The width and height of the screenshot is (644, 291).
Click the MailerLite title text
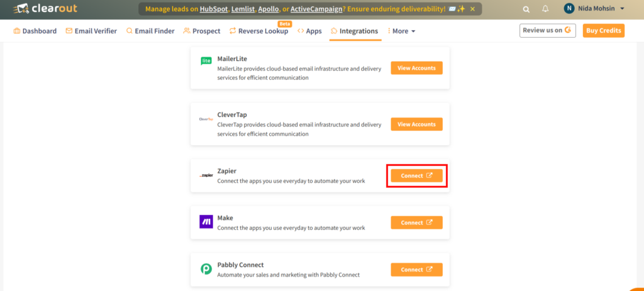click(x=232, y=58)
